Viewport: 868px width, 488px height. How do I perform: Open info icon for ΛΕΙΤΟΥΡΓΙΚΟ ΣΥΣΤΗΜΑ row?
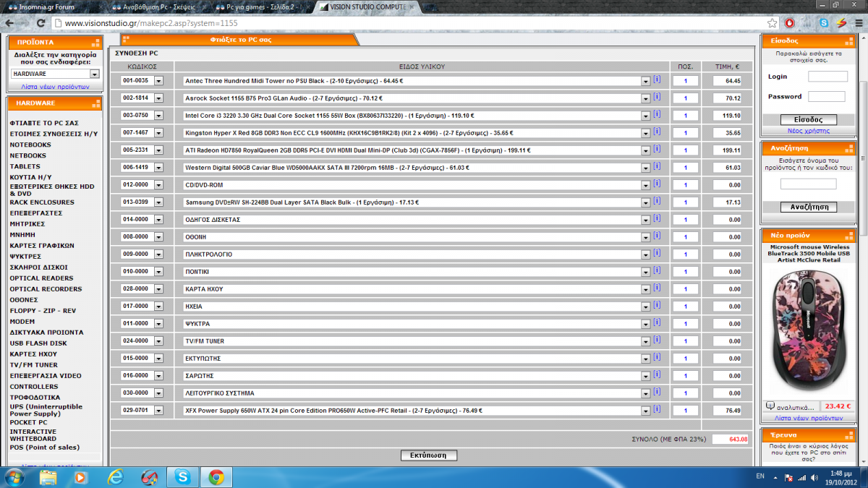click(x=657, y=392)
